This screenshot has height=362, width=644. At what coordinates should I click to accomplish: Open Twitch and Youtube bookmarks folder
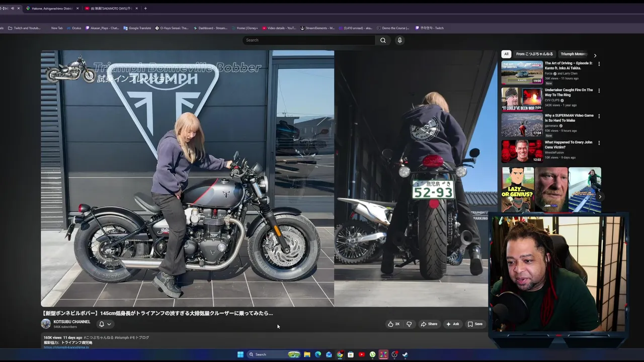[24, 28]
